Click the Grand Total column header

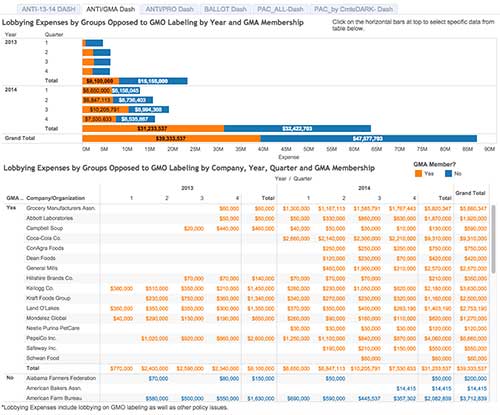pos(470,193)
